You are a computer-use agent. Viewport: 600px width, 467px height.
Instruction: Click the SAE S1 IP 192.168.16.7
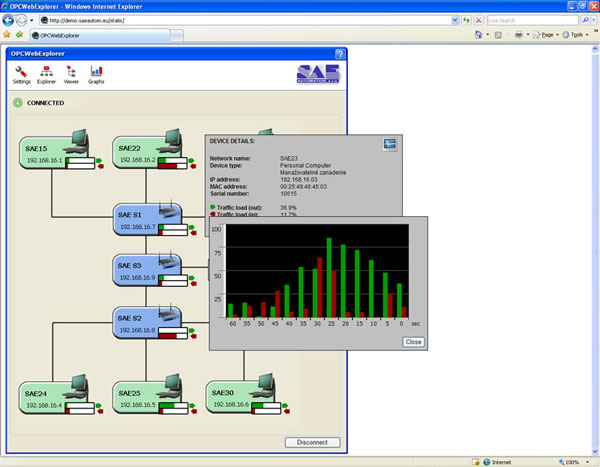click(138, 227)
